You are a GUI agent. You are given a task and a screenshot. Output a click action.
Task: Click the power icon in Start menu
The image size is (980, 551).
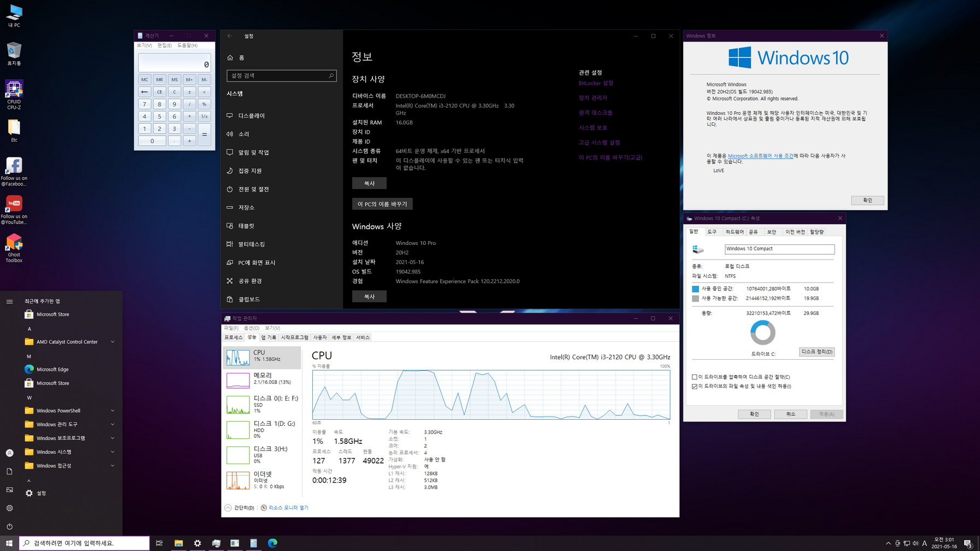pyautogui.click(x=9, y=526)
